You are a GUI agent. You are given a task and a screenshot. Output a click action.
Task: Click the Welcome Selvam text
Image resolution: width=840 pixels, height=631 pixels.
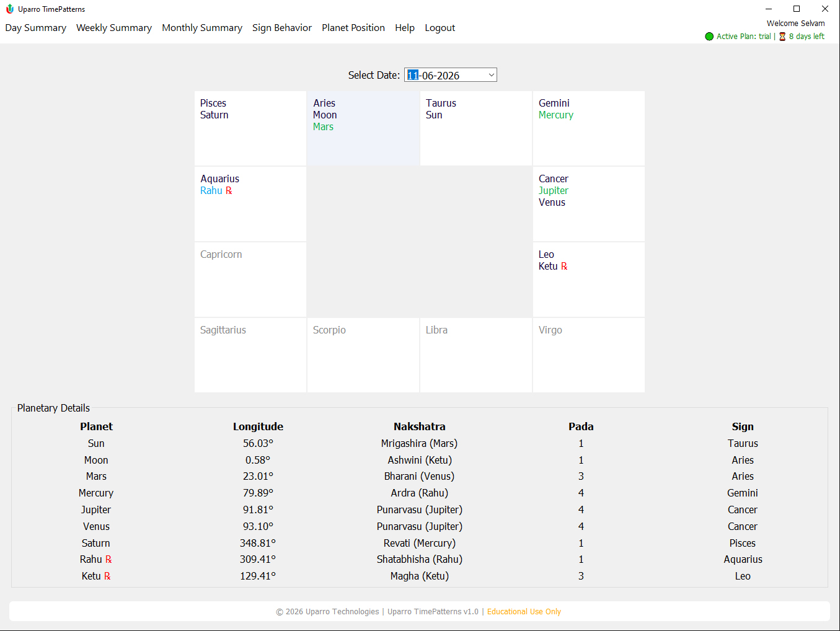[796, 24]
